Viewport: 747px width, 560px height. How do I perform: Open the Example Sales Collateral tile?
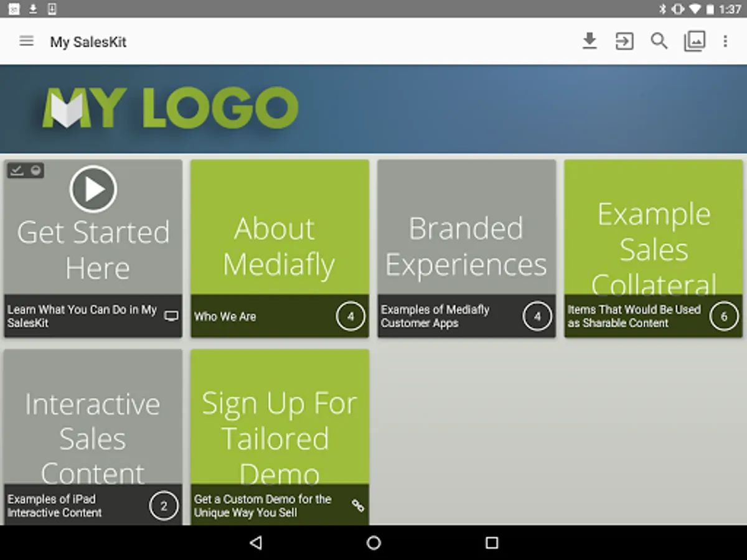click(x=653, y=249)
